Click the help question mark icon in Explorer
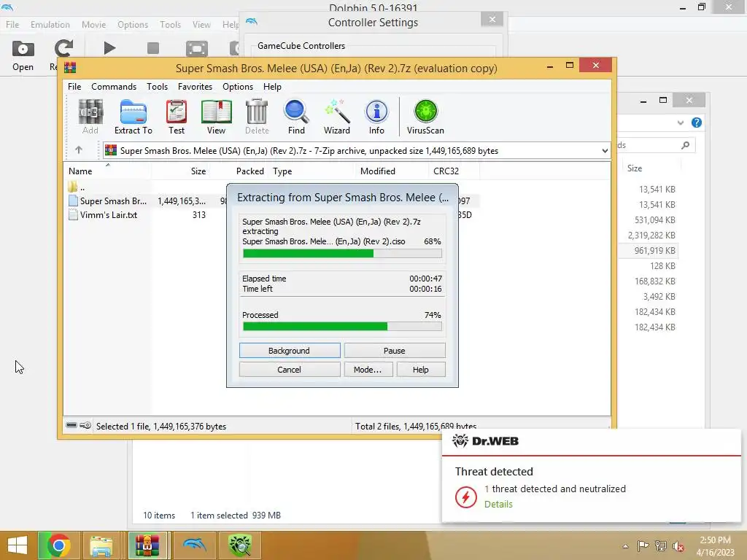 coord(697,122)
